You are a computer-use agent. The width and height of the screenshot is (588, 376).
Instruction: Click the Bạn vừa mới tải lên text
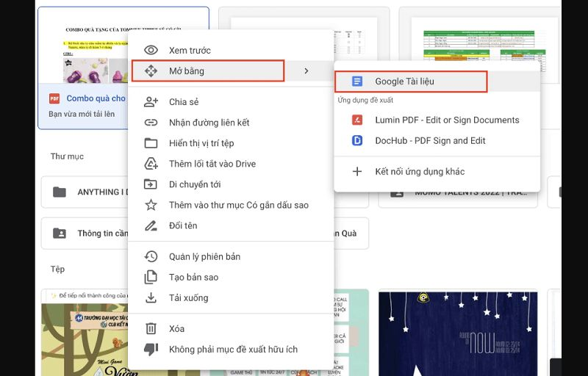[82, 115]
